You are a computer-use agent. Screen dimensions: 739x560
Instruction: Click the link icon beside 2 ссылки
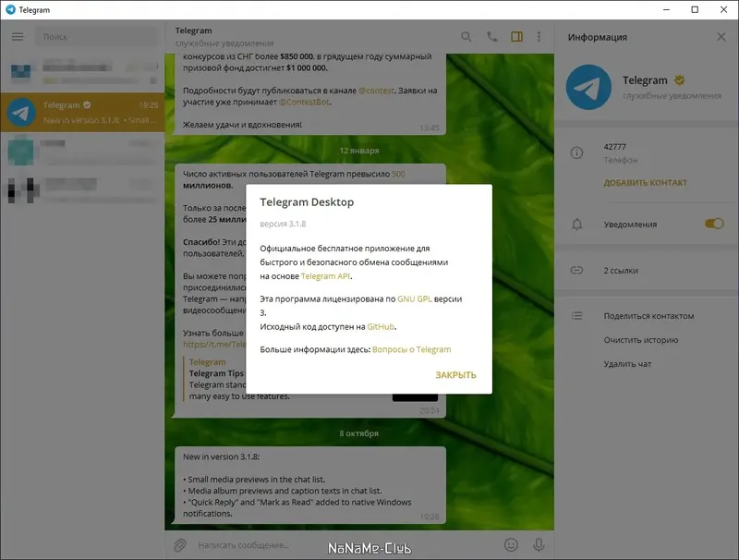tap(576, 270)
